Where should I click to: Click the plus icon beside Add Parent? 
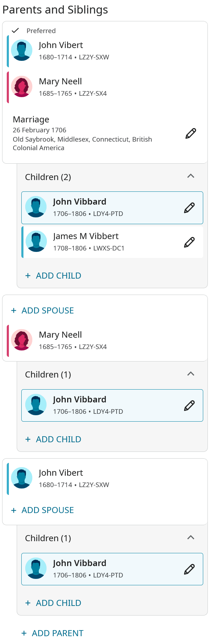[x=24, y=633]
